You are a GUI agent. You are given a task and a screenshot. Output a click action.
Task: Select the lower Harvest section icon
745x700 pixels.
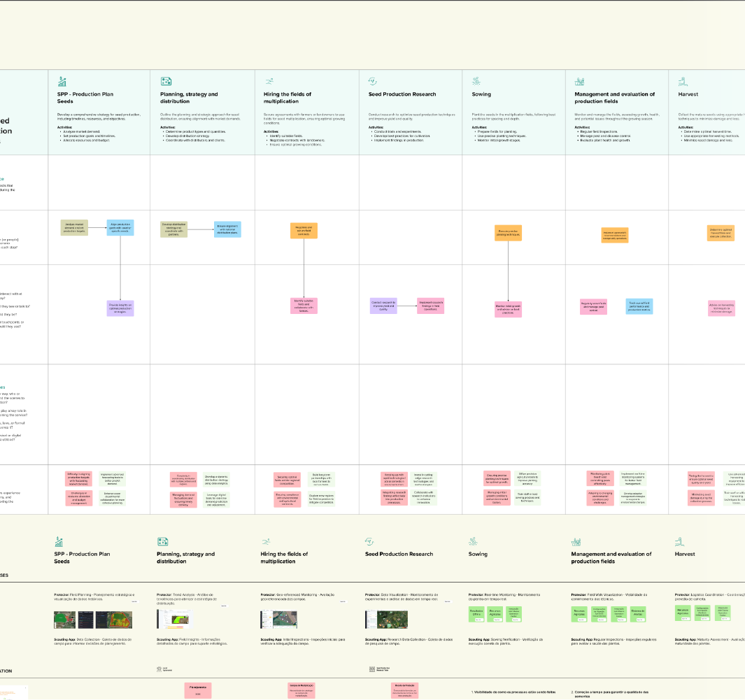680,541
